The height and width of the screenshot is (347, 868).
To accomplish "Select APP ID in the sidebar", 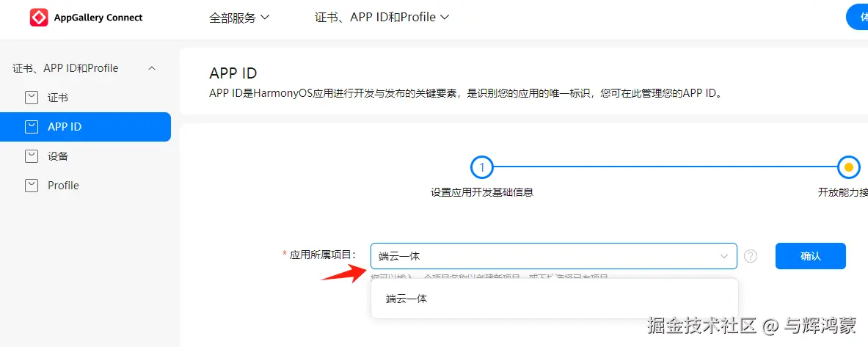I will 85,127.
